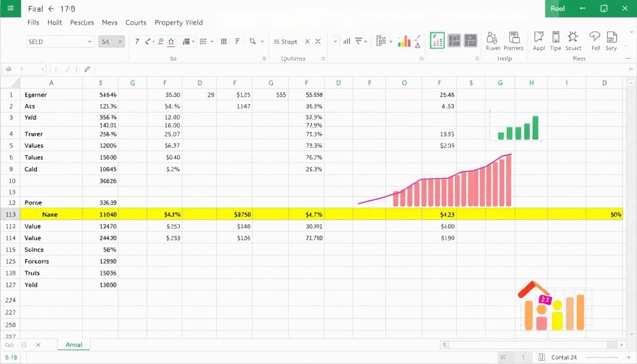Clear the Sd size box
This screenshot has height=364, width=637.
(120, 42)
